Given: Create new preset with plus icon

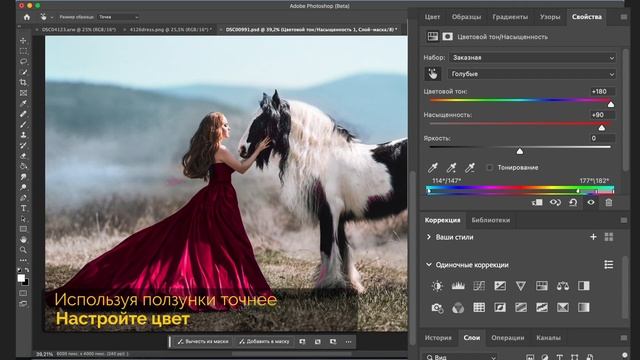Looking at the screenshot, I should 593,237.
